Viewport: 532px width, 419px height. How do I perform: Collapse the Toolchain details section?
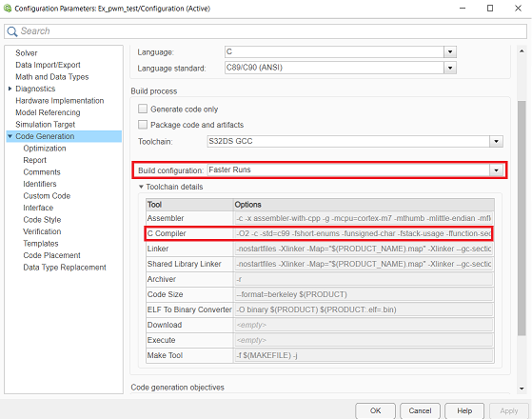pyautogui.click(x=141, y=187)
